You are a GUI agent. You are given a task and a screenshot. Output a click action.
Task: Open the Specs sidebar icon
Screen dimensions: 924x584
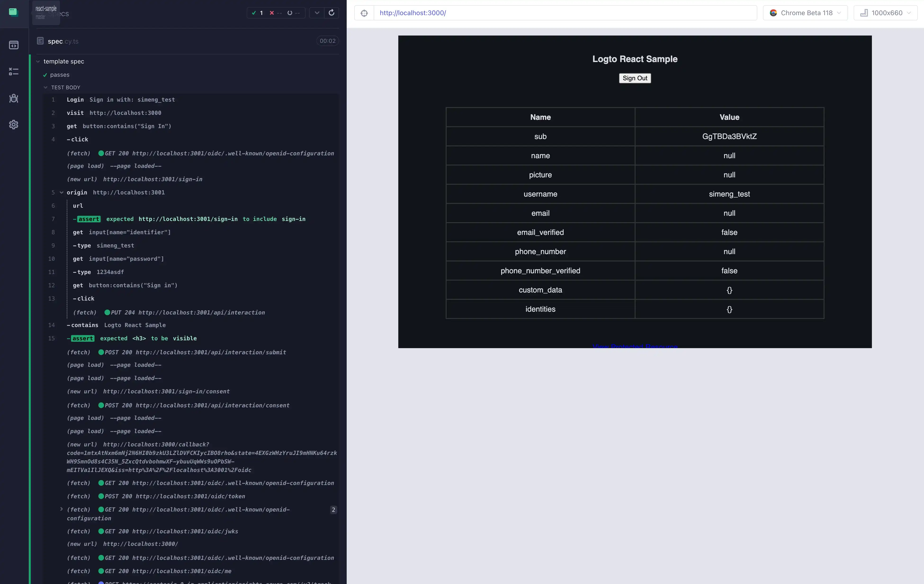[13, 45]
